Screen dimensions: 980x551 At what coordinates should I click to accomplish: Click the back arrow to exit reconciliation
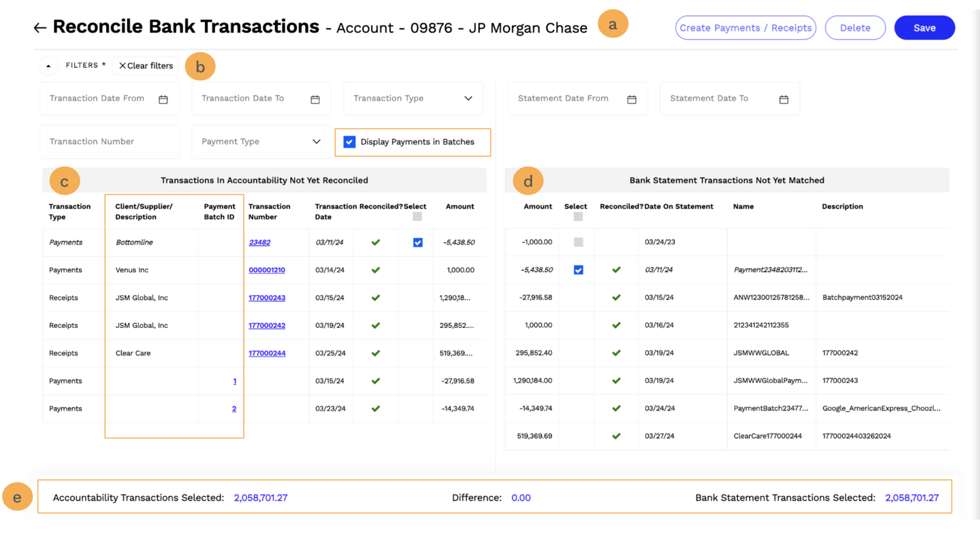[x=41, y=26]
